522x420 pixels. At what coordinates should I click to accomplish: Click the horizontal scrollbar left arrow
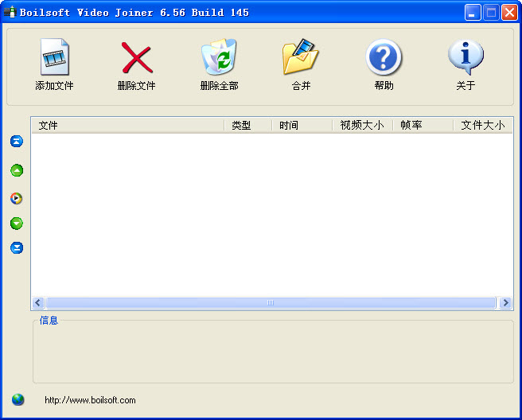[38, 302]
